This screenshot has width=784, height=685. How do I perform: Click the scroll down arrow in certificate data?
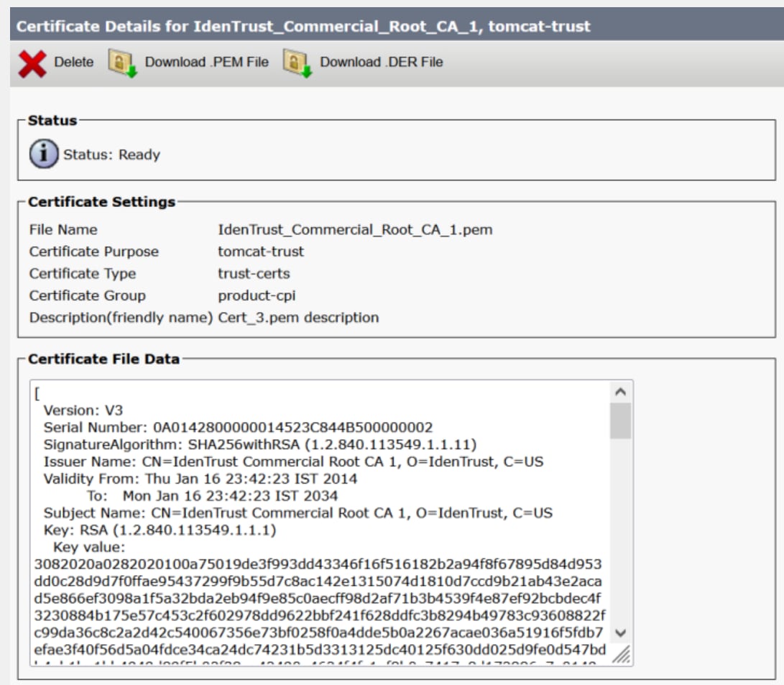(x=620, y=633)
